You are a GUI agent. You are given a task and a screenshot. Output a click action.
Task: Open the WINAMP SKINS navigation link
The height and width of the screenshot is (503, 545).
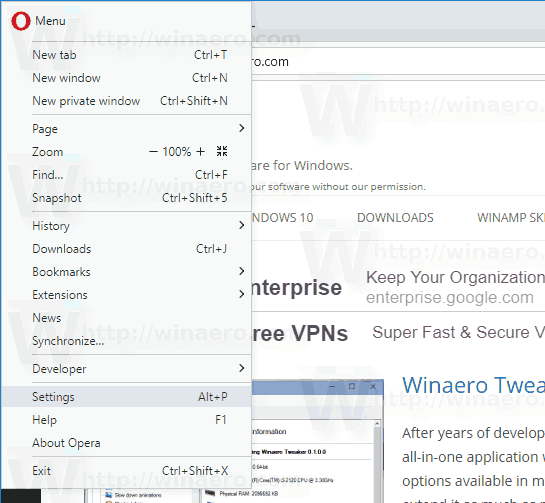(x=511, y=218)
